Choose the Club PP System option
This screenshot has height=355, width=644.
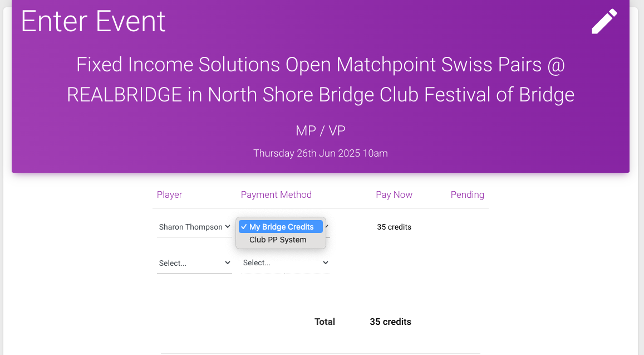tap(278, 240)
